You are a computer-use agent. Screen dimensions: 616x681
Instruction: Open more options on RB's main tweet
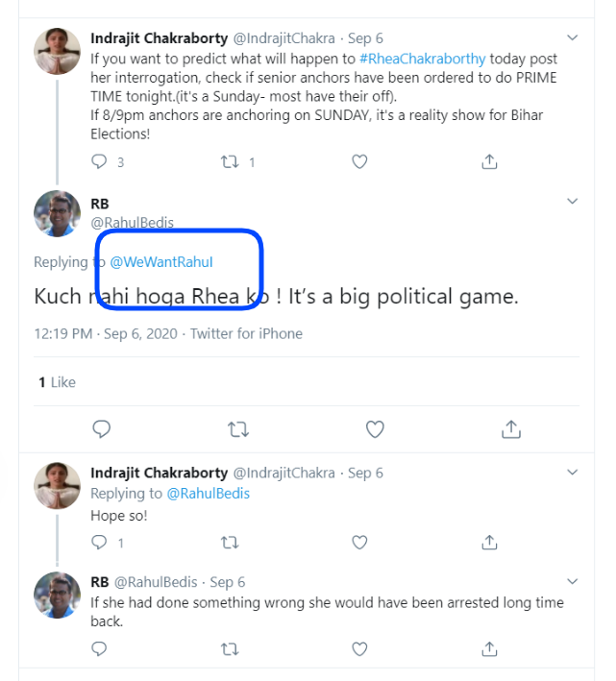pos(573,202)
